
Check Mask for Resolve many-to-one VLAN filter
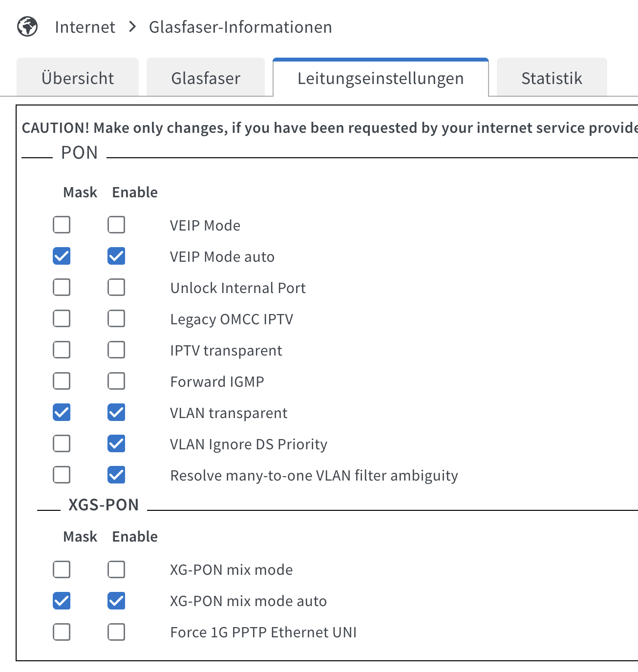click(62, 475)
